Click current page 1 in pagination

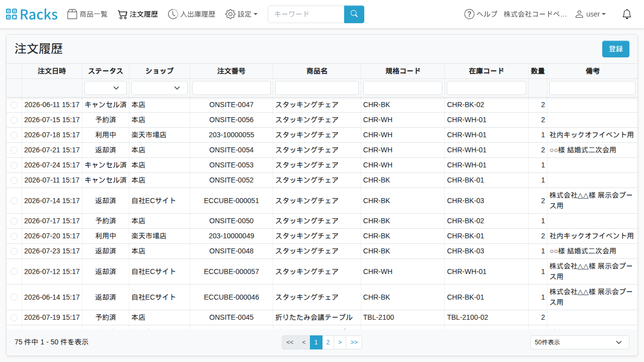point(316,342)
